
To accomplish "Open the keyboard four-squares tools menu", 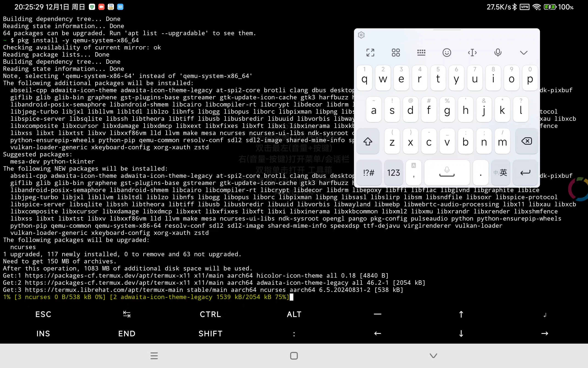I will click(x=396, y=53).
